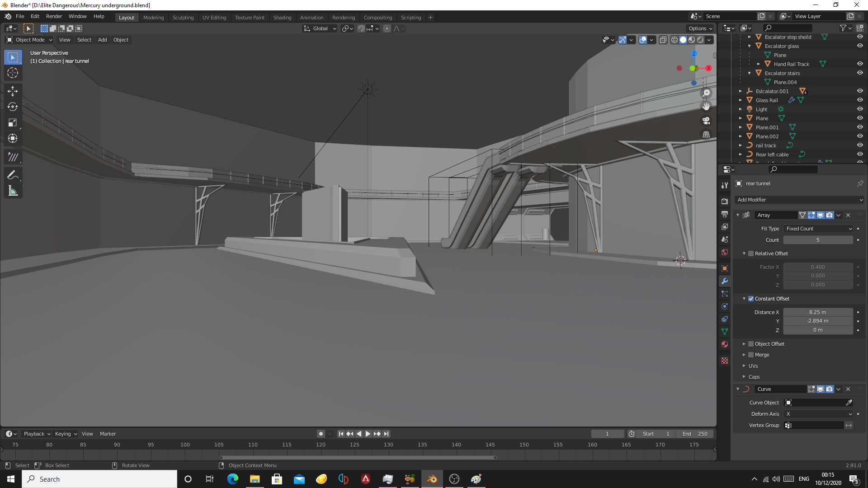This screenshot has width=868, height=488.
Task: Activate the Scale tool
Action: pyautogui.click(x=13, y=123)
